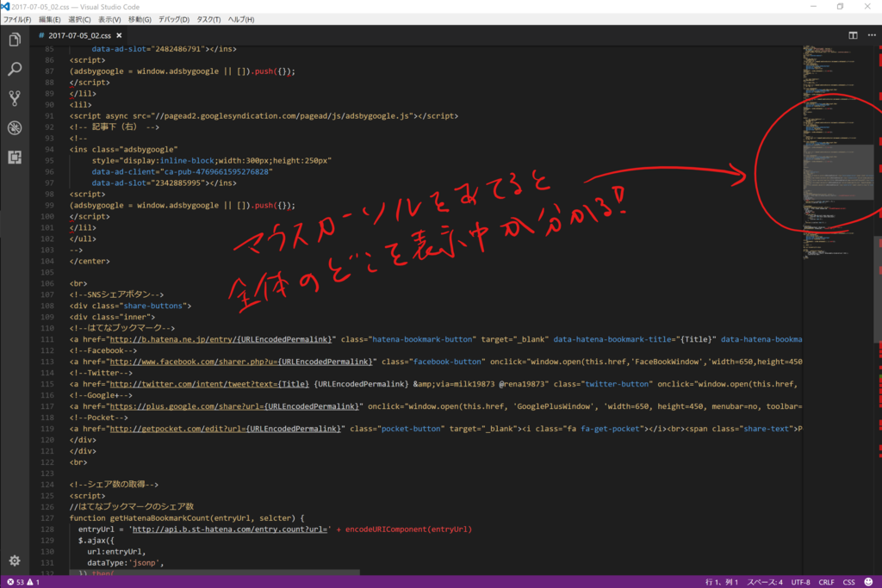
Task: Open the Extensions view icon
Action: [15, 158]
